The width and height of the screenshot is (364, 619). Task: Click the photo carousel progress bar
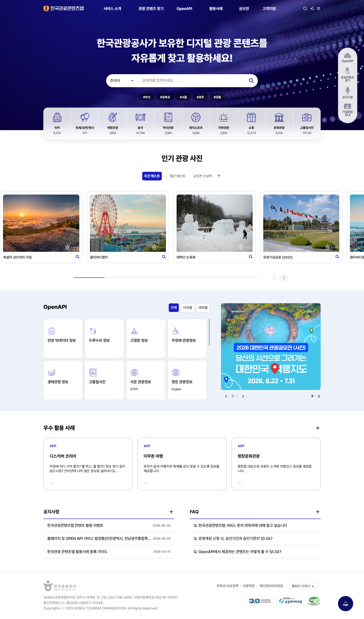tap(167, 278)
